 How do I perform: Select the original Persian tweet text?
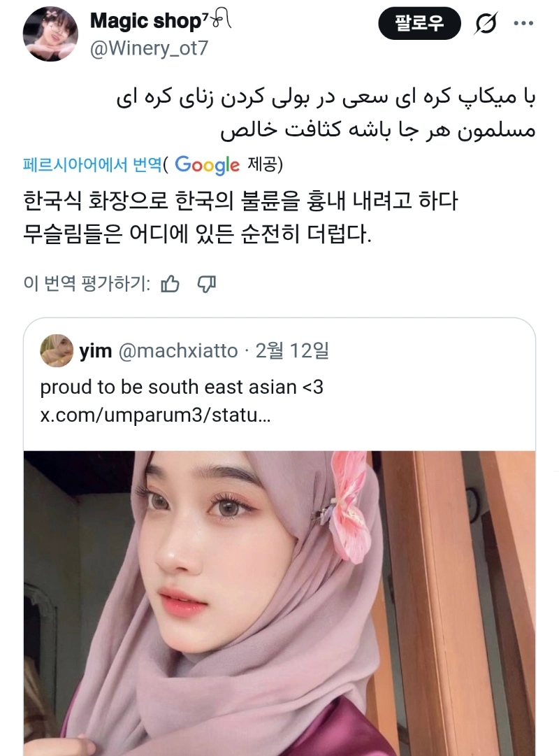(326, 113)
